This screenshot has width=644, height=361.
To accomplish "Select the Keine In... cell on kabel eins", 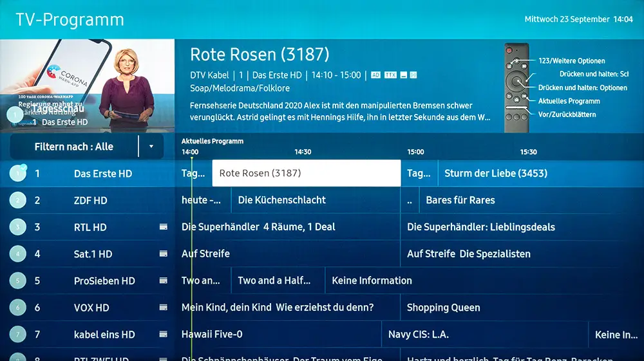I will tap(616, 335).
